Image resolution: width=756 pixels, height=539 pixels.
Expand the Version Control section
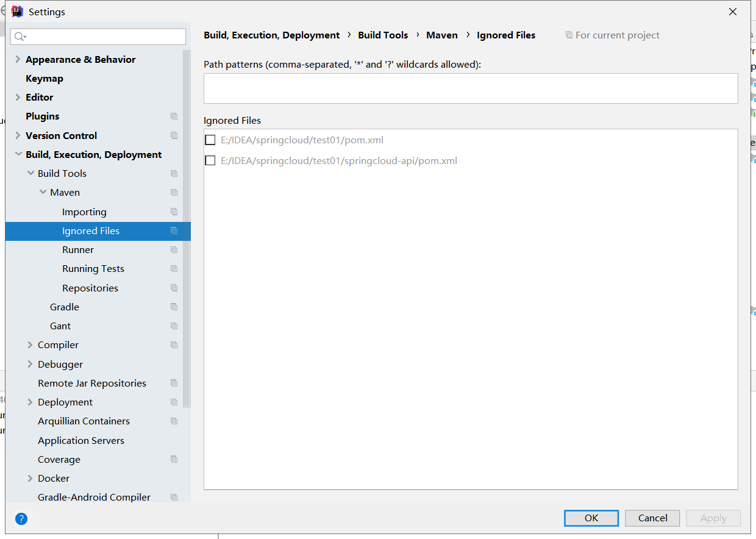[18, 135]
